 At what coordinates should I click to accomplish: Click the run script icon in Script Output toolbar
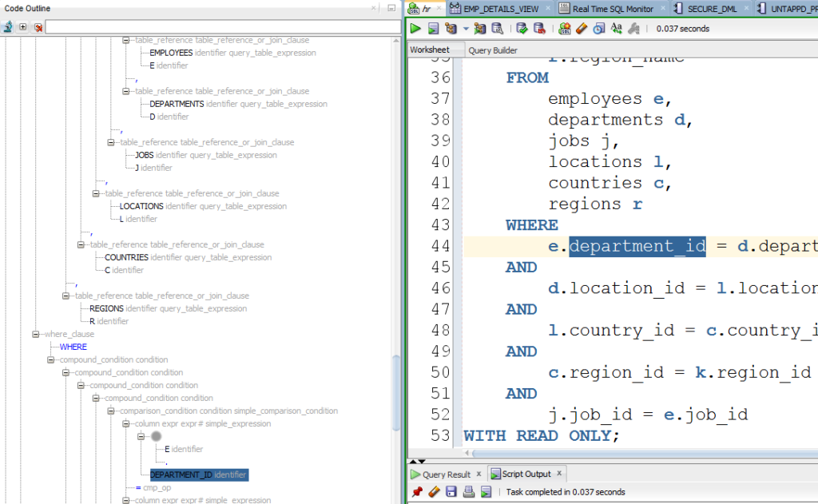click(x=486, y=491)
